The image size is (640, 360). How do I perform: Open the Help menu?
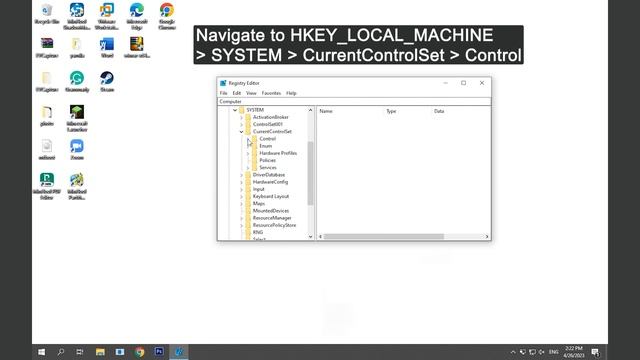(x=291, y=93)
